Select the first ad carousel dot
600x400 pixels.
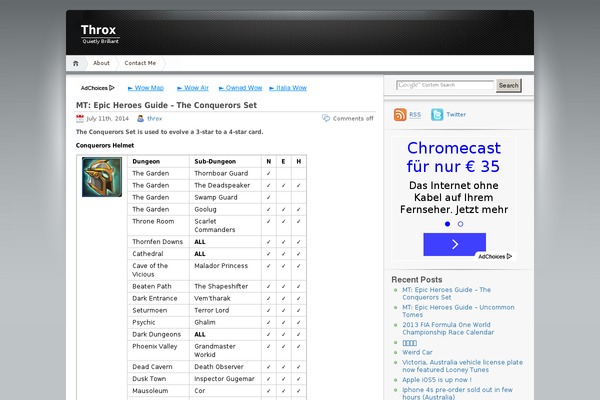(447, 224)
